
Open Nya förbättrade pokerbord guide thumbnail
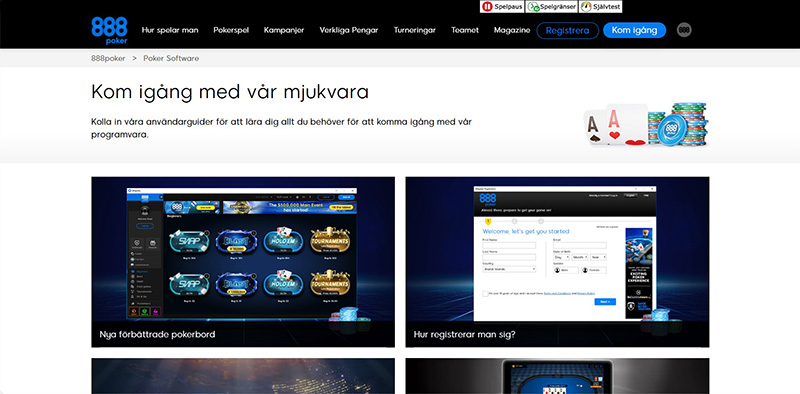coord(243,262)
